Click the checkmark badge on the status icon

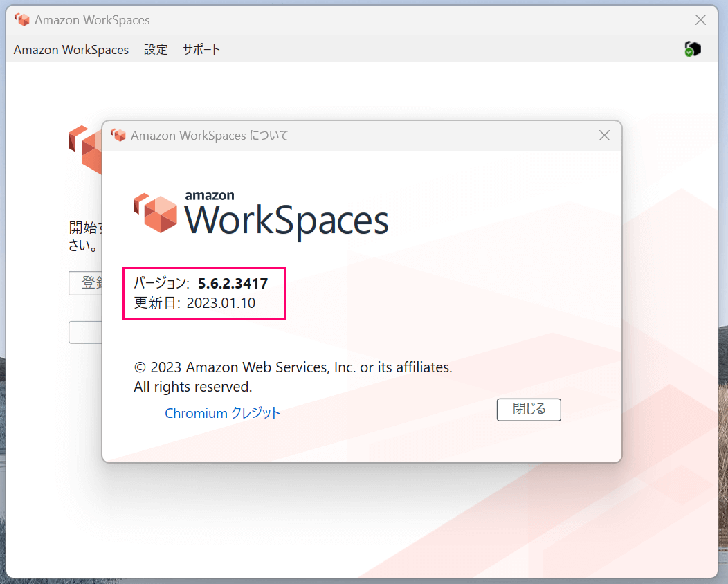click(x=688, y=54)
